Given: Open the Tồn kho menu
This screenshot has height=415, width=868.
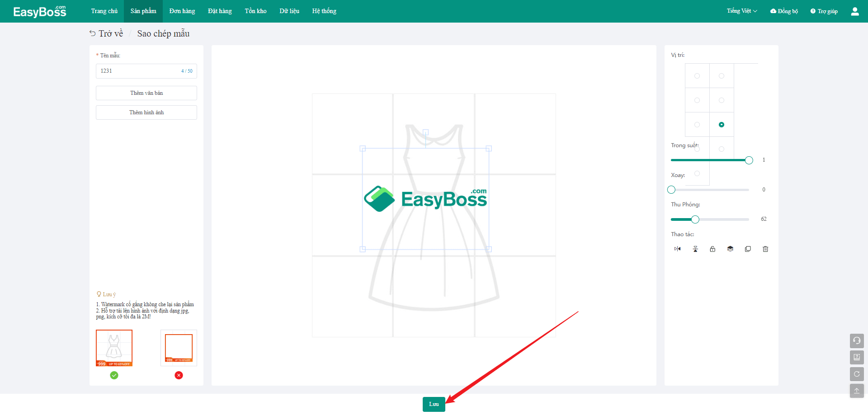Looking at the screenshot, I should click(x=256, y=11).
